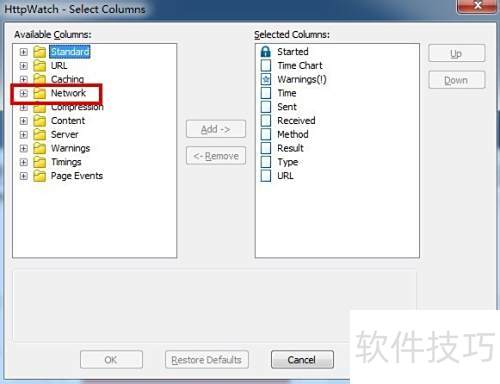Click the Caching folder icon

point(40,79)
